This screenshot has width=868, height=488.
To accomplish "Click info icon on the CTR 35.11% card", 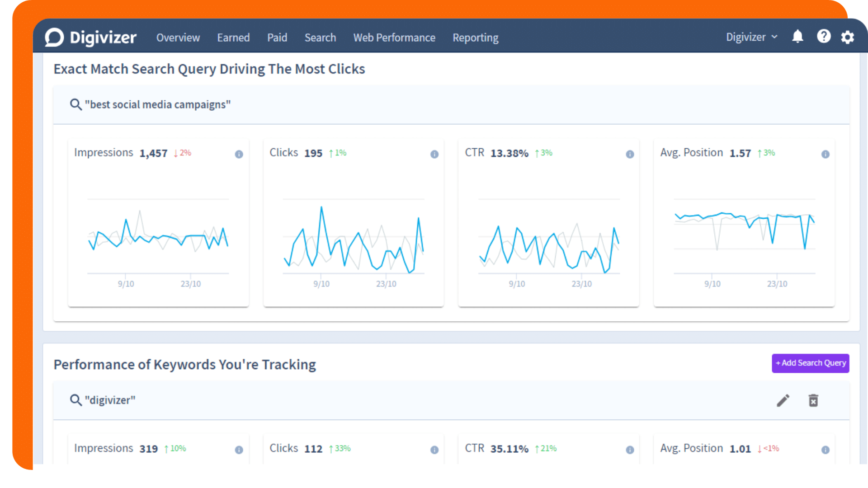I will point(629,450).
